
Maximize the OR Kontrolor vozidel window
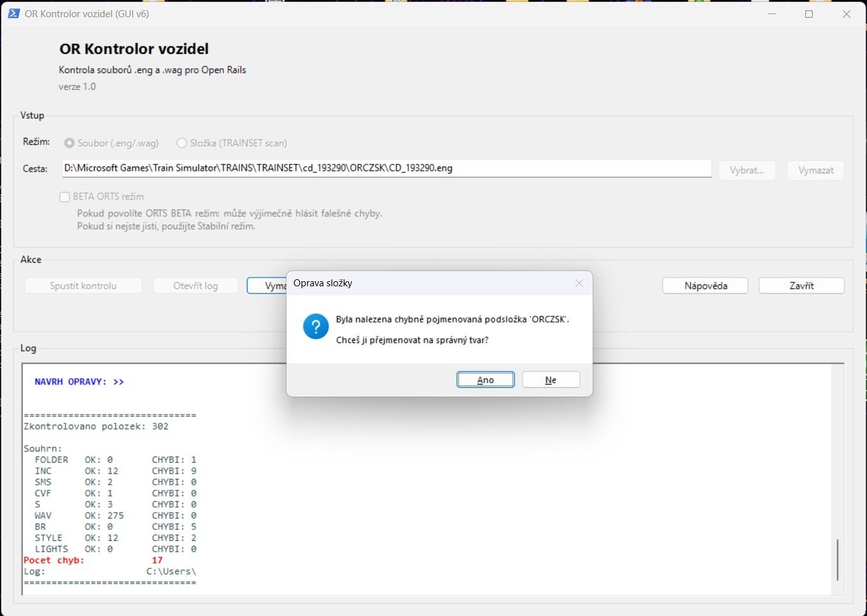(809, 14)
